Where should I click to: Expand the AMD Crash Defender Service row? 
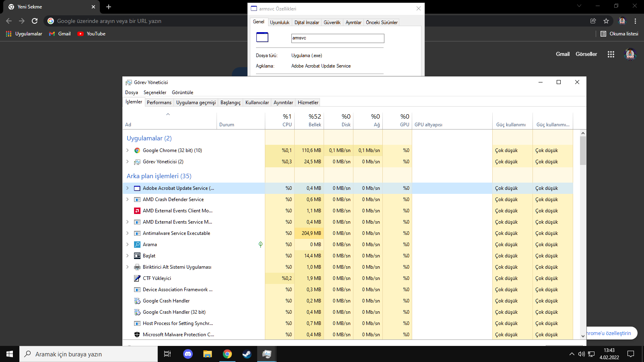(x=128, y=200)
